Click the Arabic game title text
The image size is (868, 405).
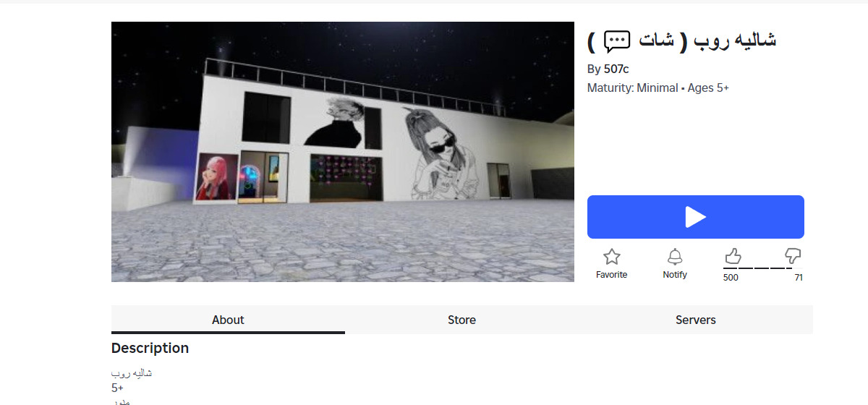[x=682, y=41]
